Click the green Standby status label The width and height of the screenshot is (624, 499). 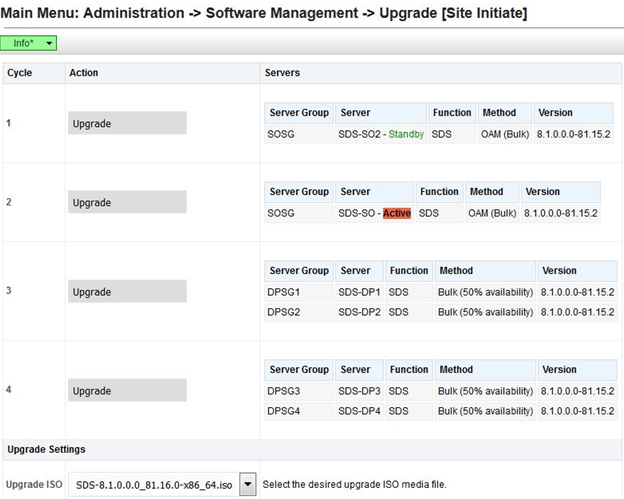tap(406, 134)
